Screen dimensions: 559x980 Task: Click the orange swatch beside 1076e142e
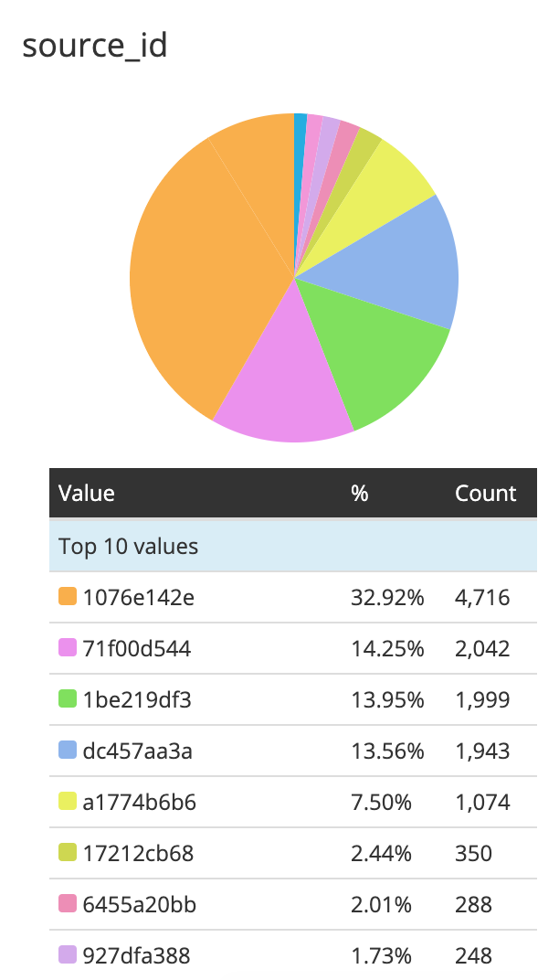click(x=68, y=596)
